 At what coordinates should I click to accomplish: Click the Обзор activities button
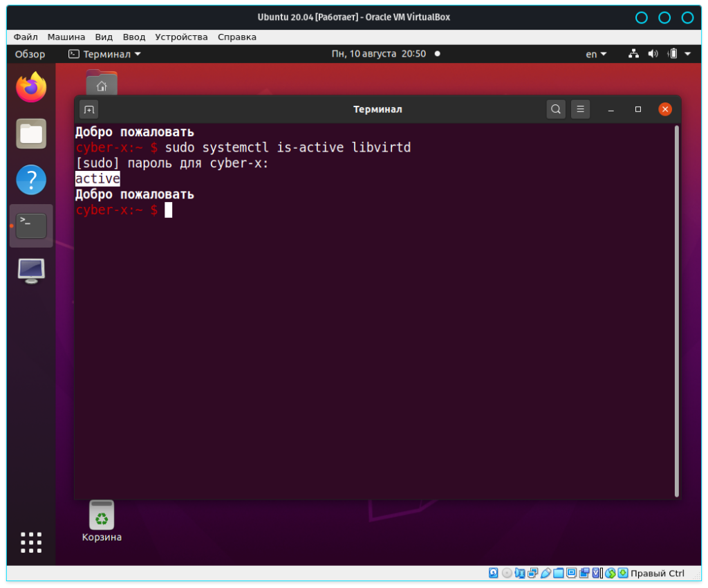click(x=30, y=54)
